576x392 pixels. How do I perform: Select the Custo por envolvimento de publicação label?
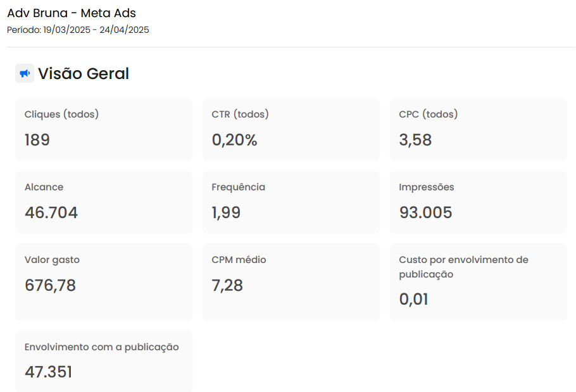[x=463, y=267]
